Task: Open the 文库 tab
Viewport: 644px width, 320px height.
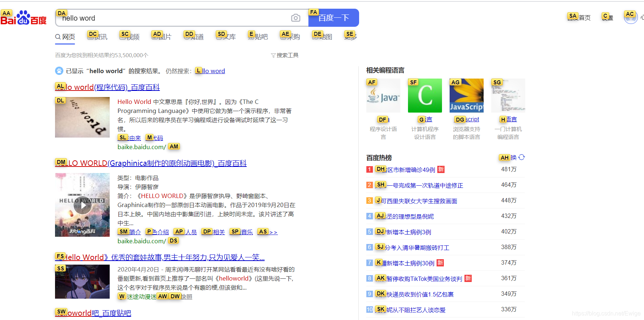Action: coord(226,37)
